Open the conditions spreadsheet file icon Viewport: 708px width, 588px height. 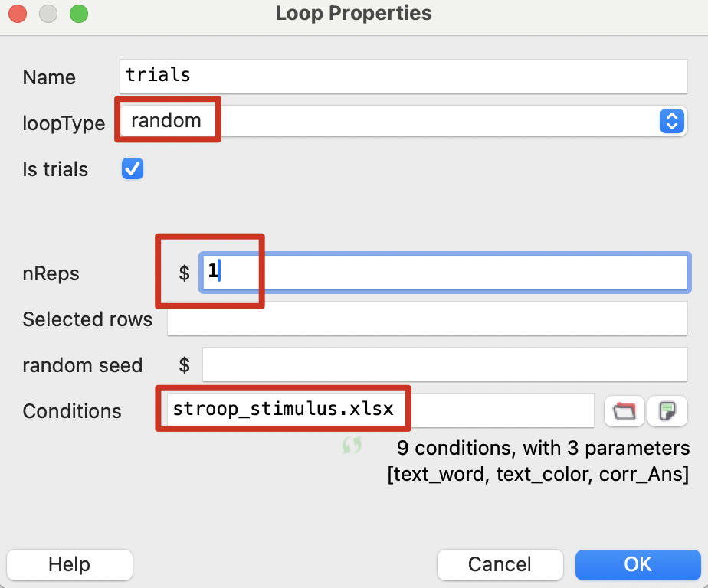point(667,411)
